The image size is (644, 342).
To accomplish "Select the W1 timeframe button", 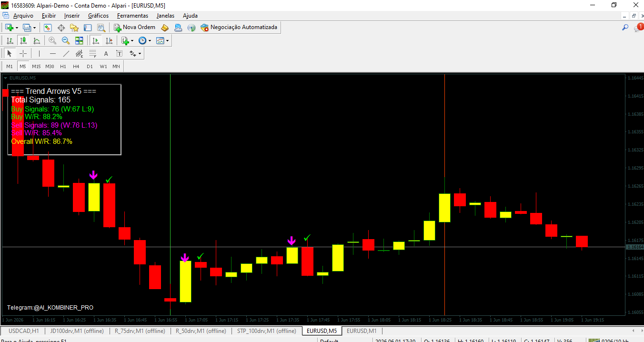I will (x=103, y=66).
